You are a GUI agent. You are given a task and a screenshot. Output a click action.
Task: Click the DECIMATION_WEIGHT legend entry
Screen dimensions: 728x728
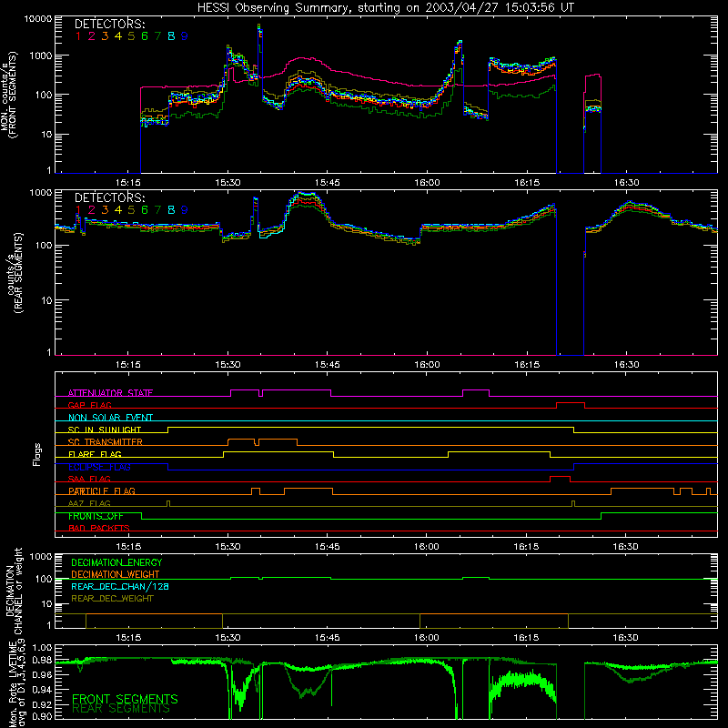116,575
